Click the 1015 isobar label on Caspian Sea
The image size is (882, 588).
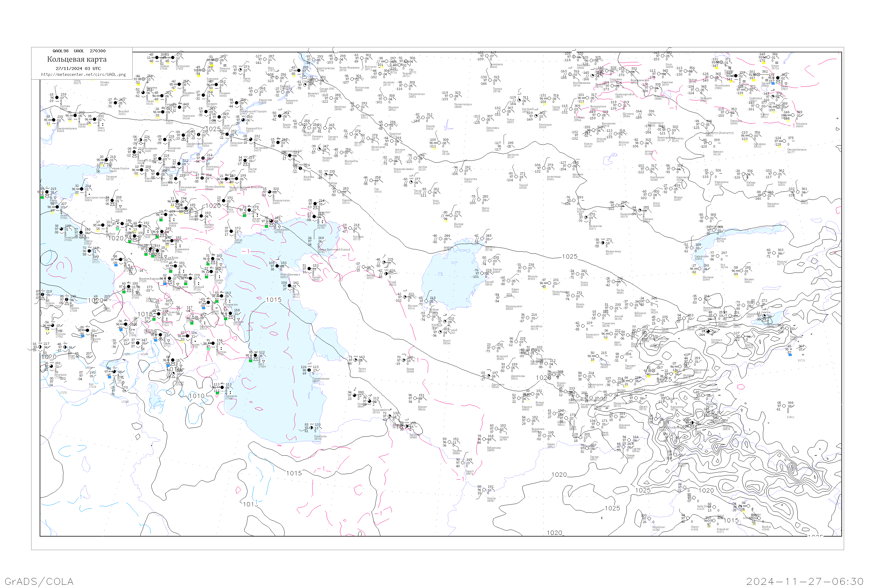coord(273,300)
